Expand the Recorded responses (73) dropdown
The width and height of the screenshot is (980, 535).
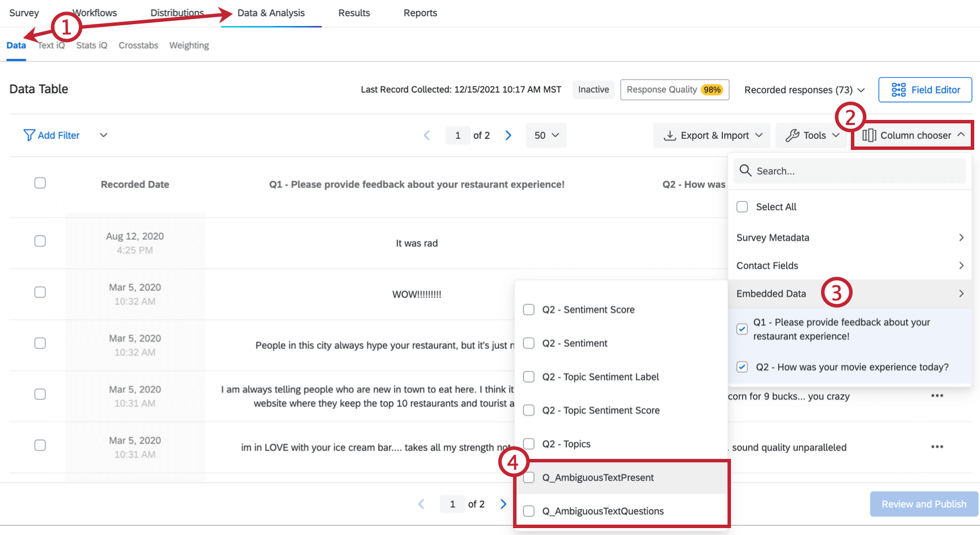click(804, 90)
